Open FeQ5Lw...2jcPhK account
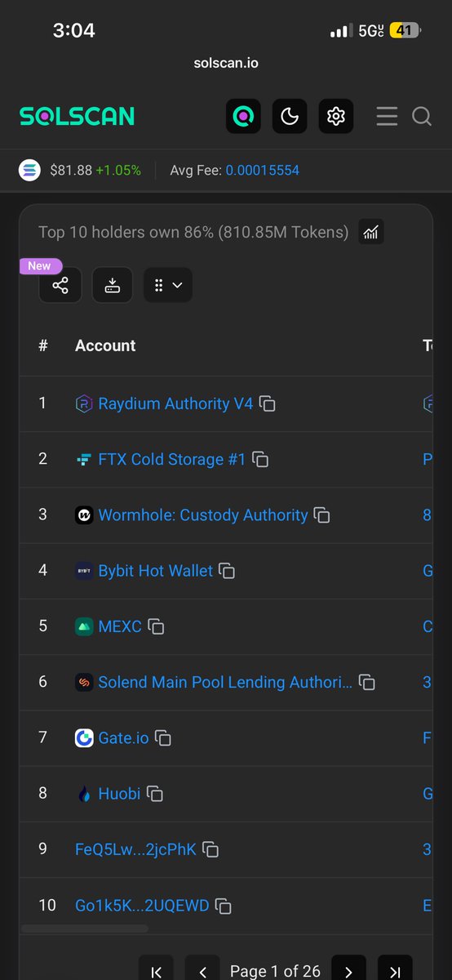Viewport: 452px width, 980px height. (135, 849)
